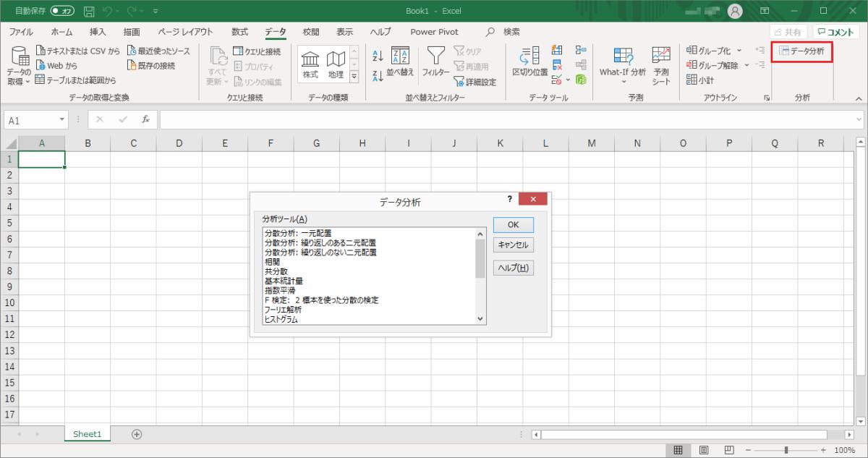The width and height of the screenshot is (868, 458).
Task: Click zoom-out minus beside the zoom slider
Action: click(x=748, y=450)
